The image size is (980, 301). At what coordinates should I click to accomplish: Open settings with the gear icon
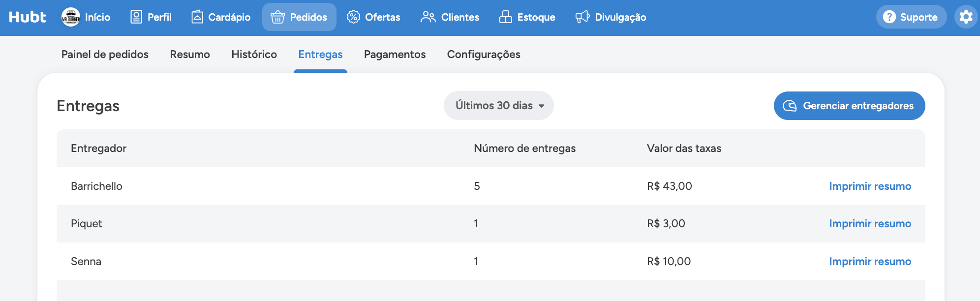click(966, 17)
